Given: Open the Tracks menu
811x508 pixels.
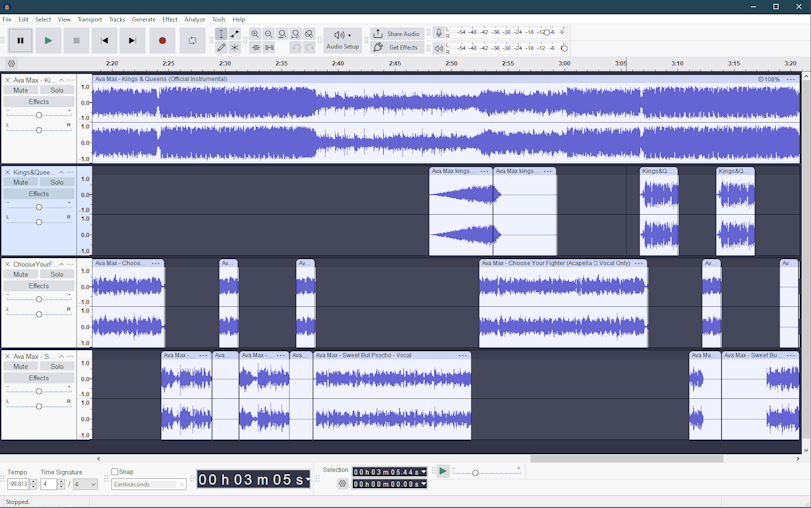Looking at the screenshot, I should pos(117,19).
